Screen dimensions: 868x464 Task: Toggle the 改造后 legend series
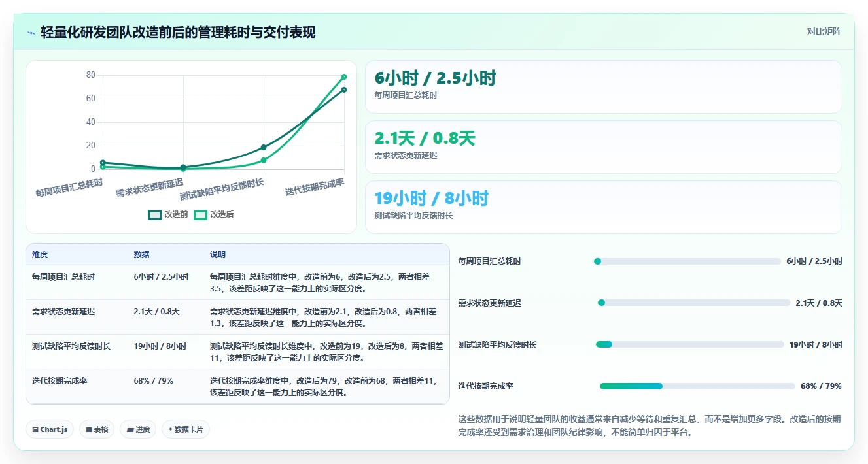[x=213, y=214]
